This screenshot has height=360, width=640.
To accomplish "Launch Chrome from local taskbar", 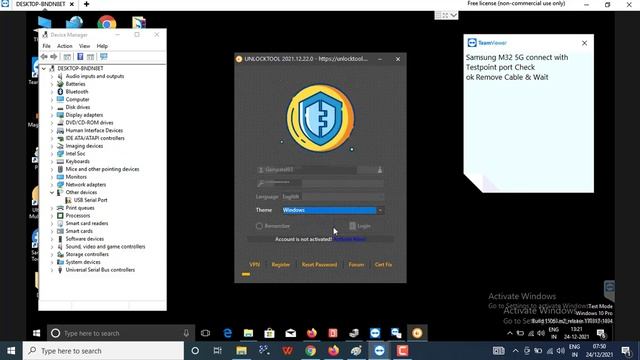I will [311, 351].
